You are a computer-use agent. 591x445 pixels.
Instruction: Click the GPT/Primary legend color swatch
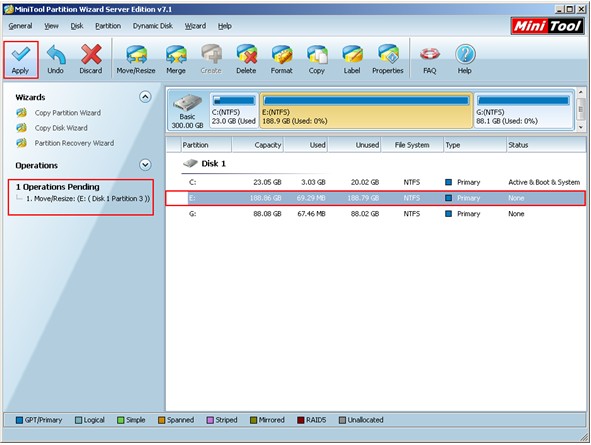click(19, 420)
